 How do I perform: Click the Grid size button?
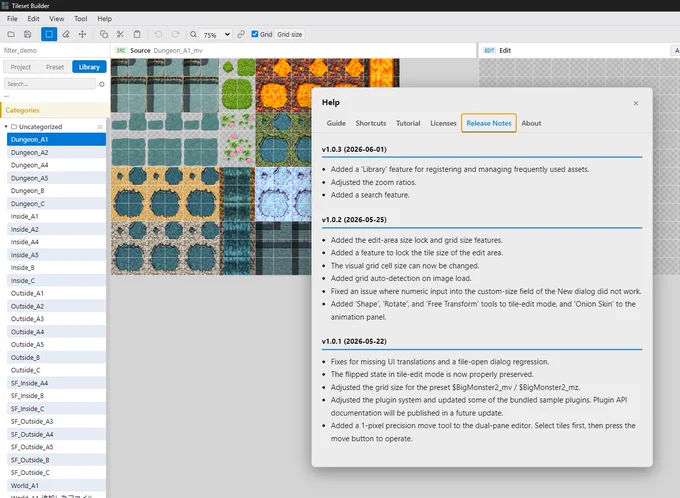(x=290, y=34)
